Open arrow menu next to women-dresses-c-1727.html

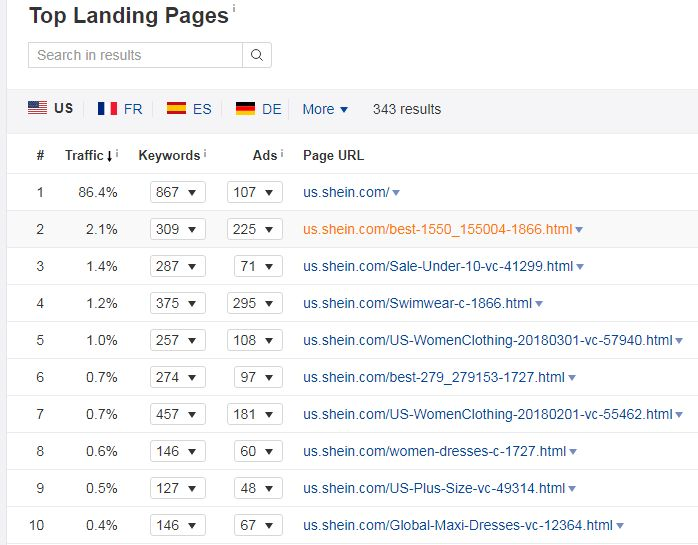[x=573, y=451]
